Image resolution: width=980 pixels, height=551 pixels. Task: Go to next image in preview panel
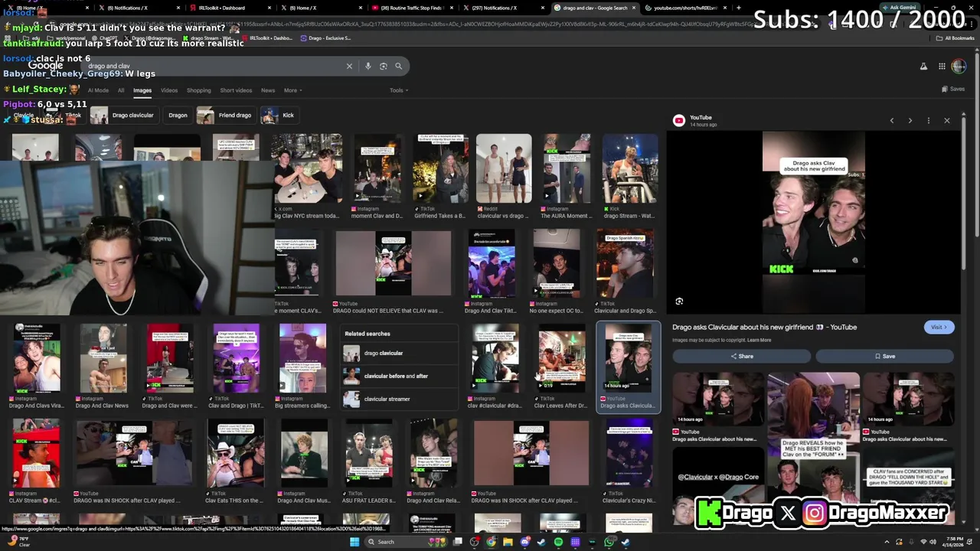(910, 120)
